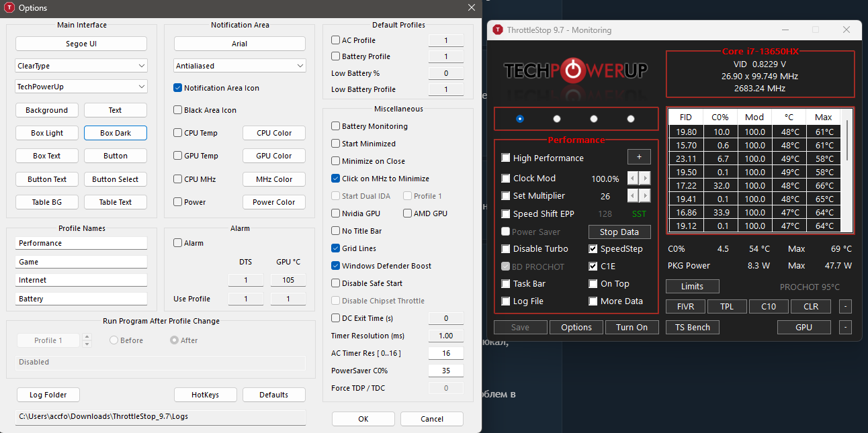Click the TPL button

727,307
